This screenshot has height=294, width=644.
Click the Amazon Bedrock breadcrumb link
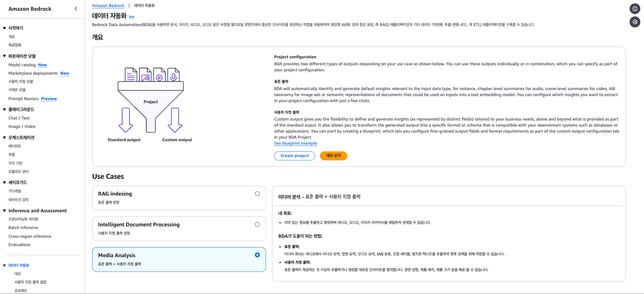coord(108,6)
